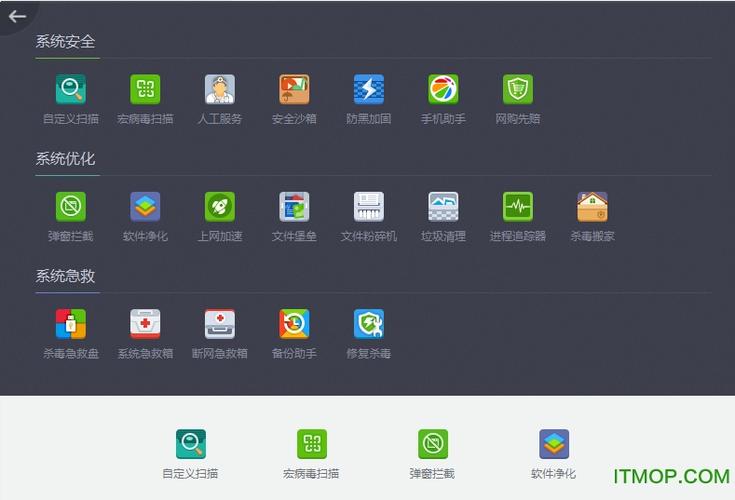This screenshot has width=735, height=500.
Task: Open 网购先赔 shield icon
Action: 518,89
